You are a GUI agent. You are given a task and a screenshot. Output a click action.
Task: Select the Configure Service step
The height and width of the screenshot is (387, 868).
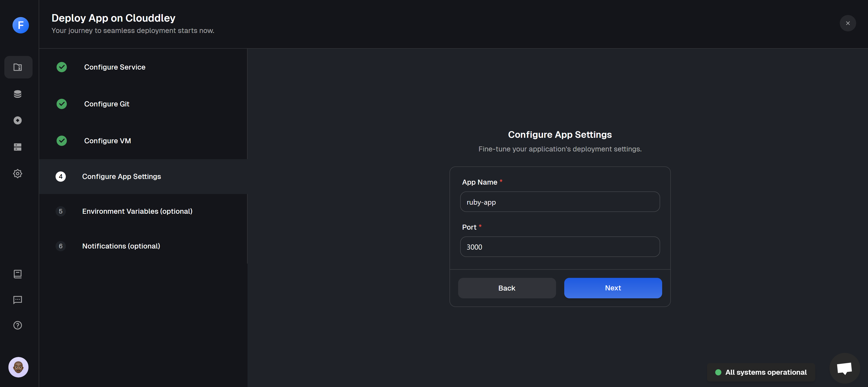point(115,67)
